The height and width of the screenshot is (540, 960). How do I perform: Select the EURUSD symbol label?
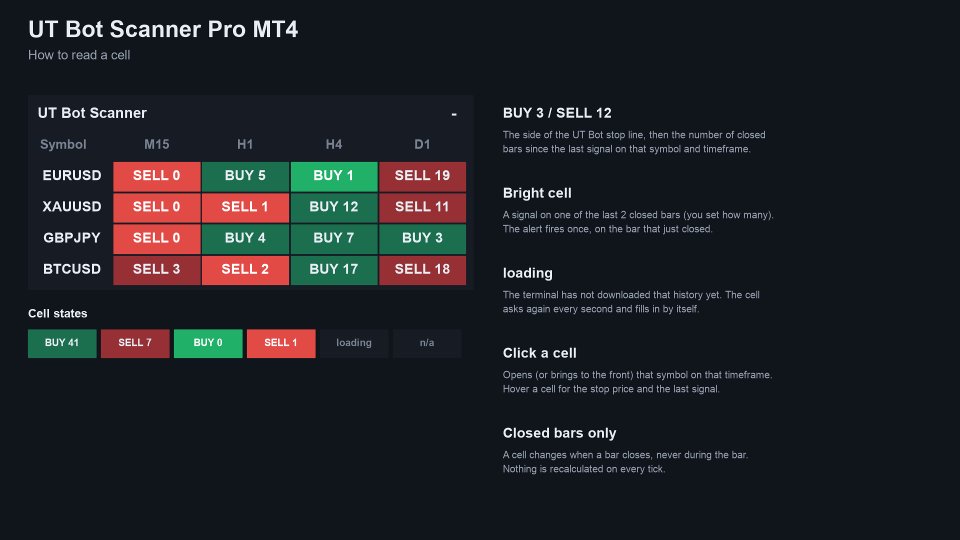72,176
